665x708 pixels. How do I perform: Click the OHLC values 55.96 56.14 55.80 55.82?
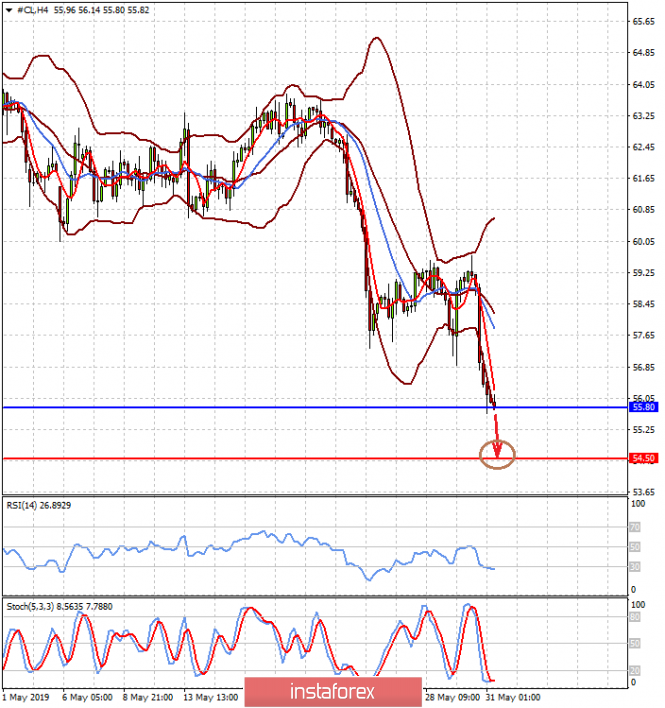(102, 10)
